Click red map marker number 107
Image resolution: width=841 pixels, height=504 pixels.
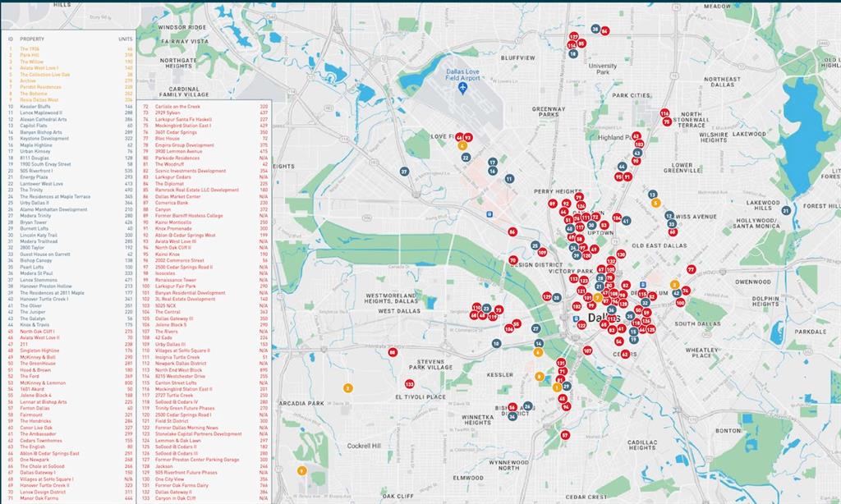tap(587, 351)
